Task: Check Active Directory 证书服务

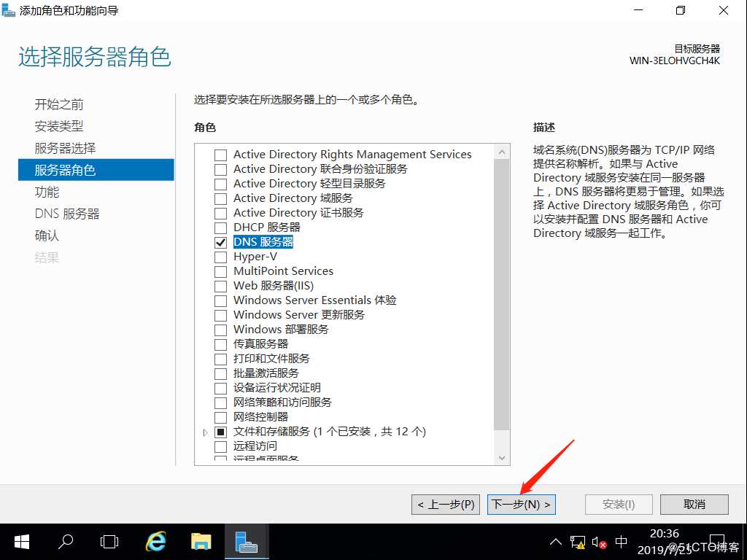Action: (220, 213)
